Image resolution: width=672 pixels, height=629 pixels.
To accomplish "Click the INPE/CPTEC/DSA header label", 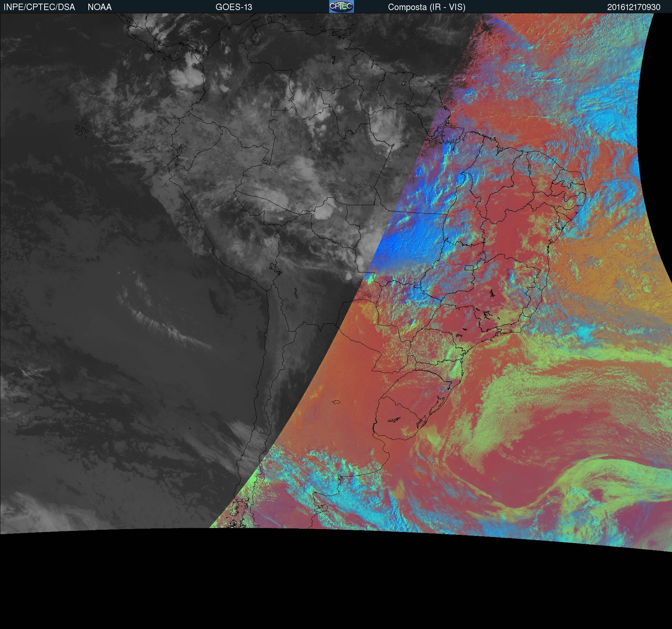I will point(39,7).
